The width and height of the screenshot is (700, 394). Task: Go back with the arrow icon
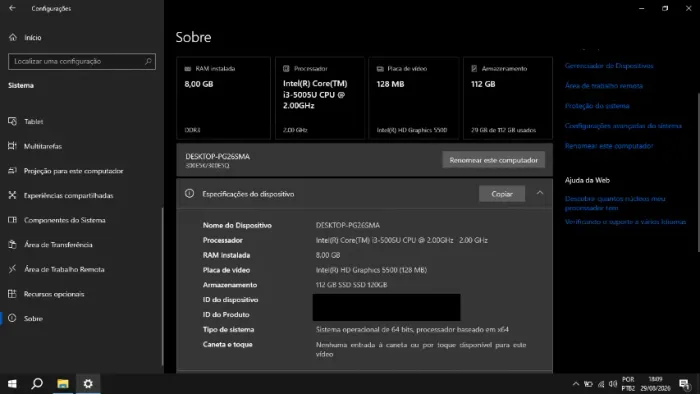coord(12,8)
